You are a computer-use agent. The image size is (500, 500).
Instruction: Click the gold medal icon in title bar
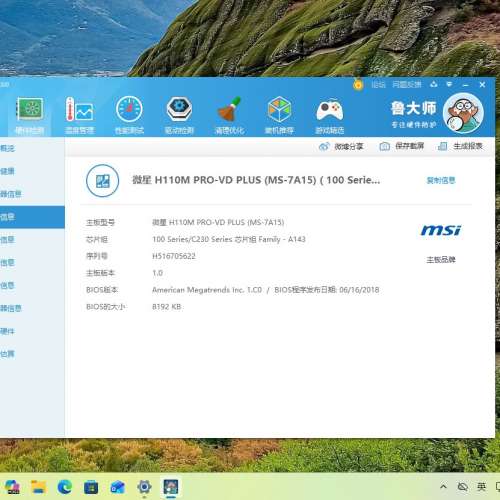pos(358,85)
